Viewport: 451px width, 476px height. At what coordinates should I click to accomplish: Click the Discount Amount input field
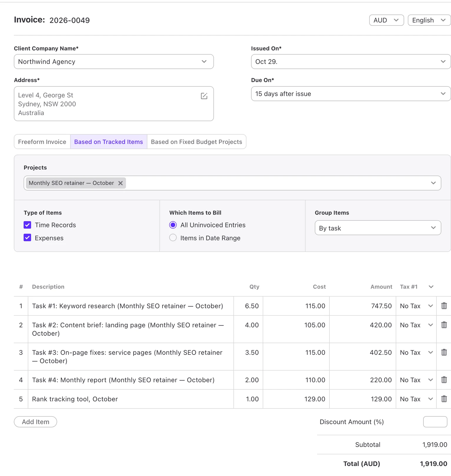[435, 422]
